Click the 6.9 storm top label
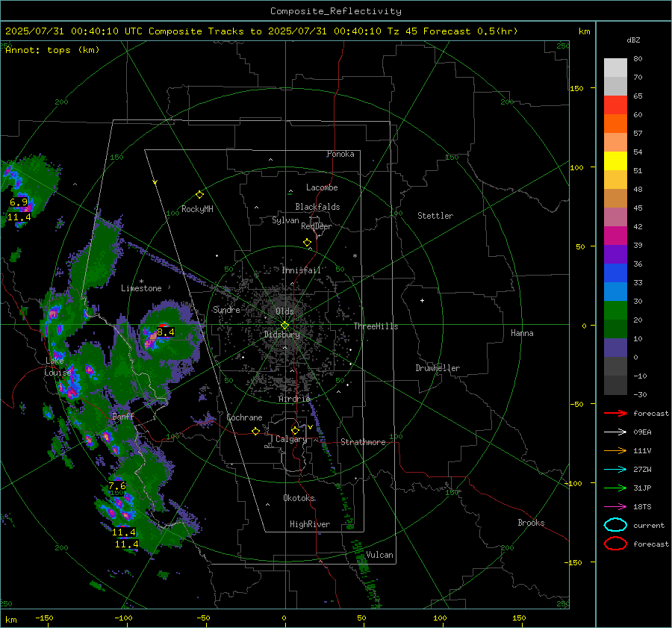 (19, 202)
